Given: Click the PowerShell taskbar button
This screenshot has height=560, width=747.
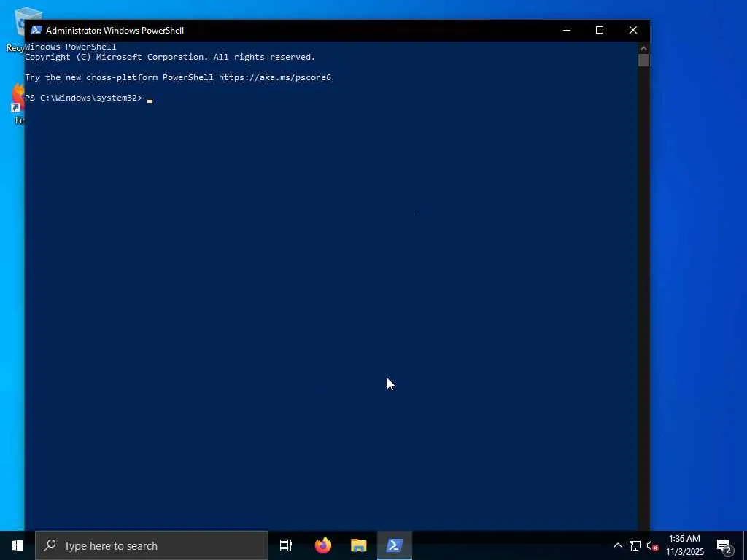Looking at the screenshot, I should (395, 545).
